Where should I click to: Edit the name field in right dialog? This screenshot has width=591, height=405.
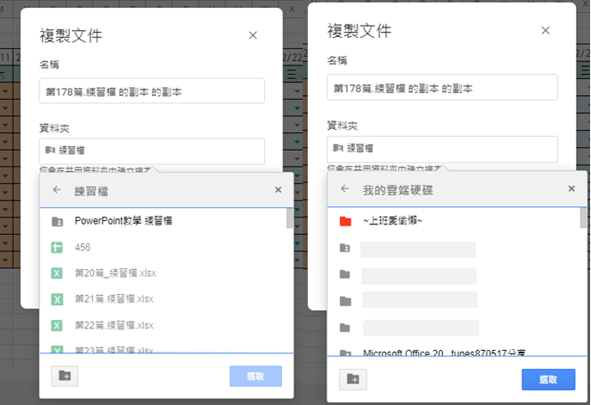point(442,88)
